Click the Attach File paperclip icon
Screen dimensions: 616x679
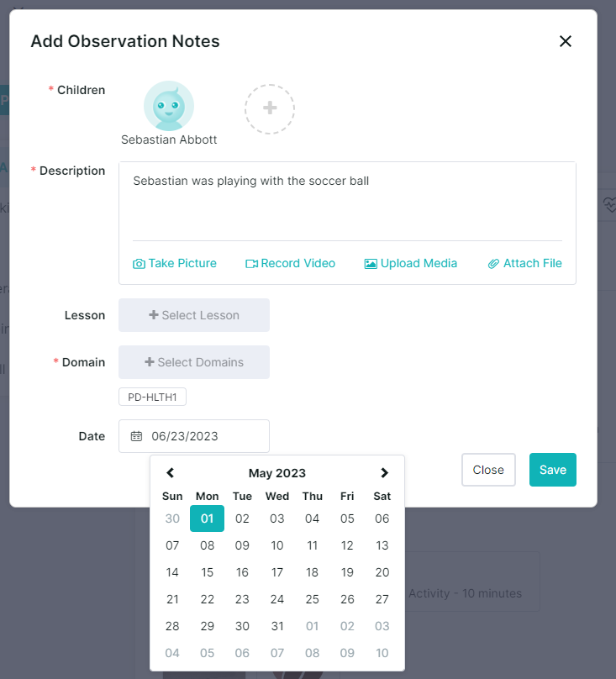pos(493,264)
